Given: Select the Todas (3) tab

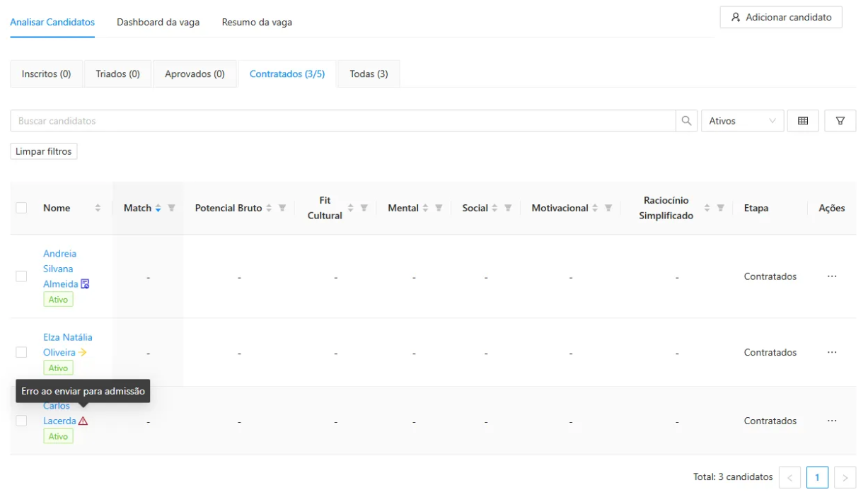Looking at the screenshot, I should coord(369,74).
